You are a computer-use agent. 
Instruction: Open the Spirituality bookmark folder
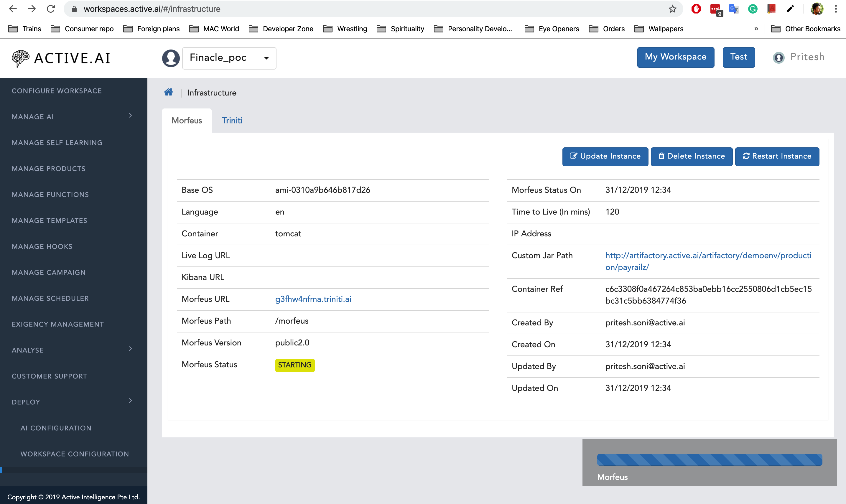click(x=400, y=29)
